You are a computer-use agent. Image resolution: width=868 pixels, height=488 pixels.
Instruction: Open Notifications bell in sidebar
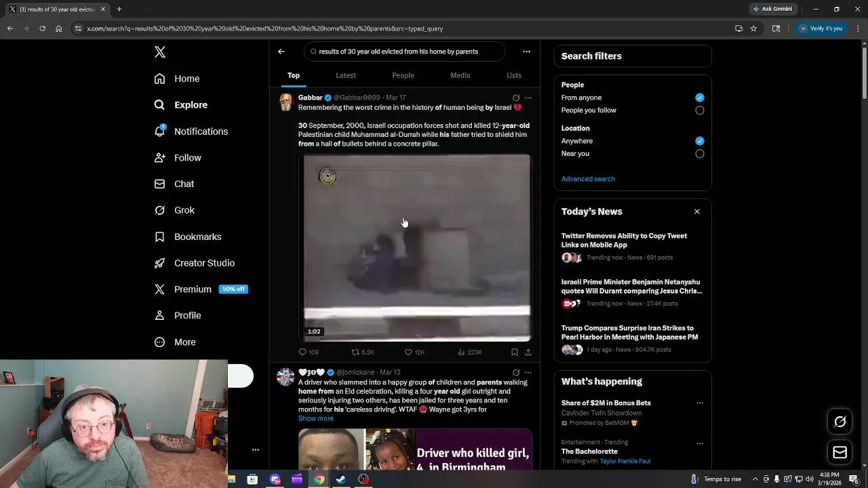(191, 131)
